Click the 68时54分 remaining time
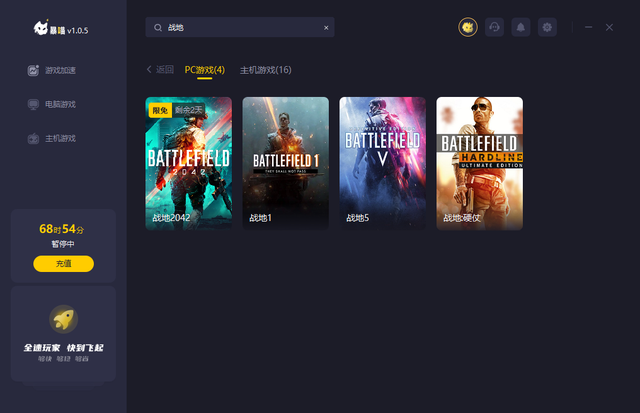Viewport: 640px width, 413px height. point(62,229)
